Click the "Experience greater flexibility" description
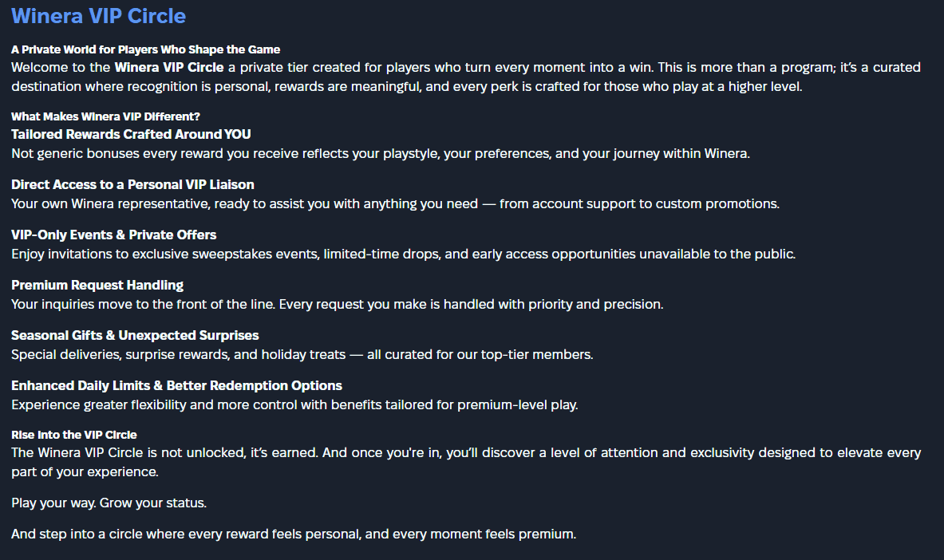The width and height of the screenshot is (944, 560). point(294,404)
